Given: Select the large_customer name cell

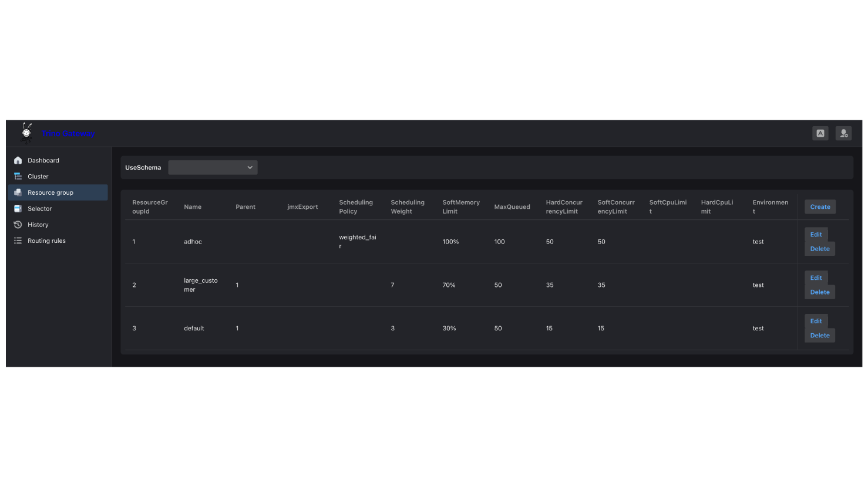Looking at the screenshot, I should click(200, 285).
